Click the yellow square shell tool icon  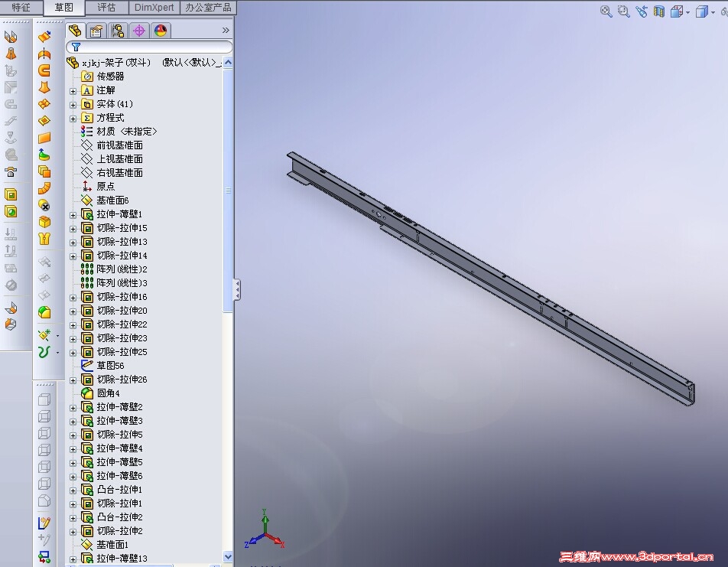point(11,194)
